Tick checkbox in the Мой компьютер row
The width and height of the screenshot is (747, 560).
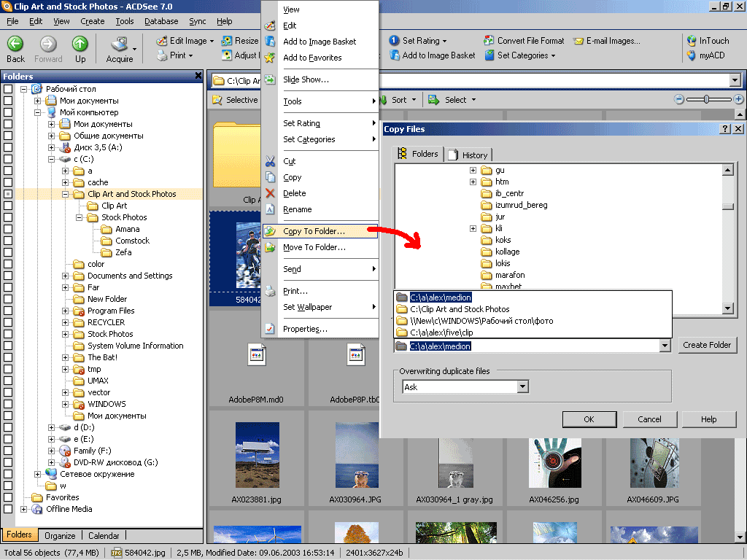(8, 112)
